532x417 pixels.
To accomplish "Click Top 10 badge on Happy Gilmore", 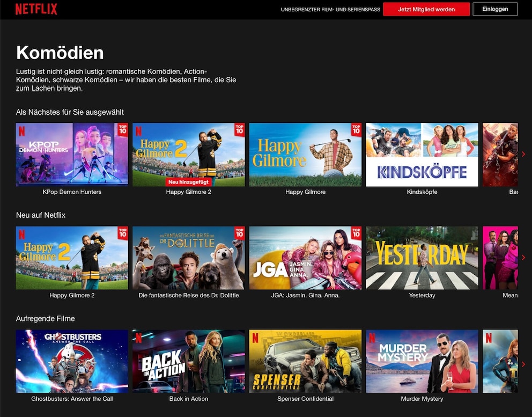I will (x=356, y=129).
